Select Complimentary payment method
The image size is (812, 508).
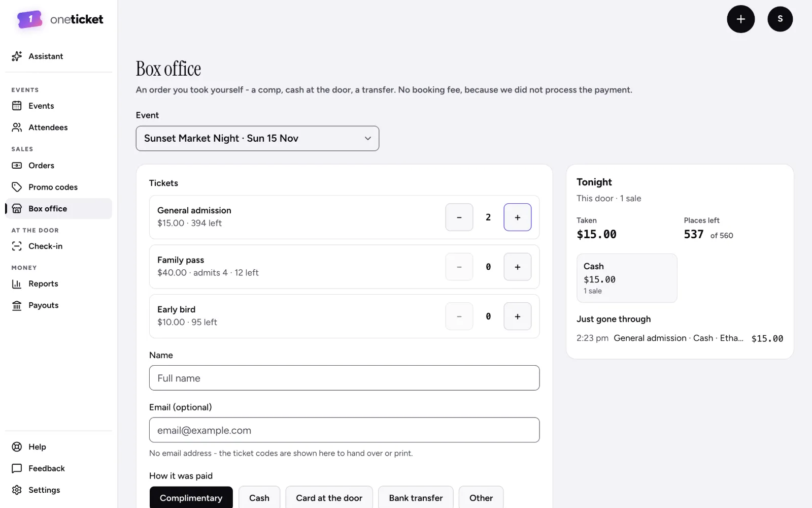191,498
